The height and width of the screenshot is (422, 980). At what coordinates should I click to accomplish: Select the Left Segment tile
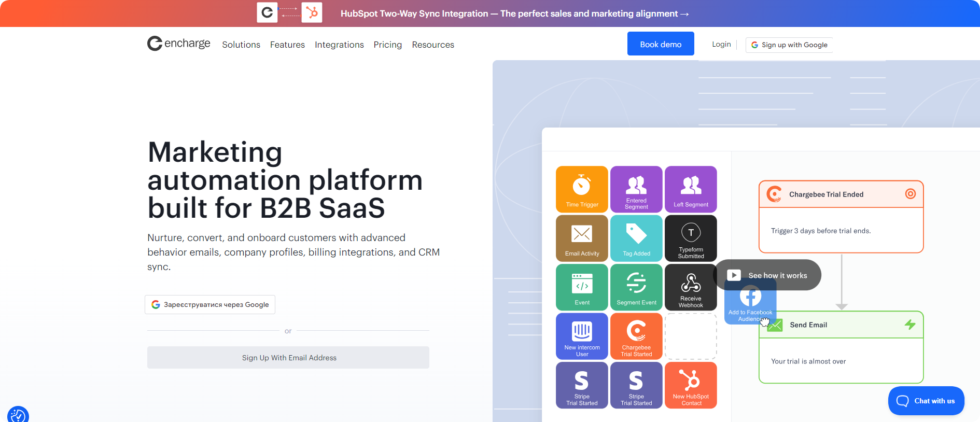[691, 189]
